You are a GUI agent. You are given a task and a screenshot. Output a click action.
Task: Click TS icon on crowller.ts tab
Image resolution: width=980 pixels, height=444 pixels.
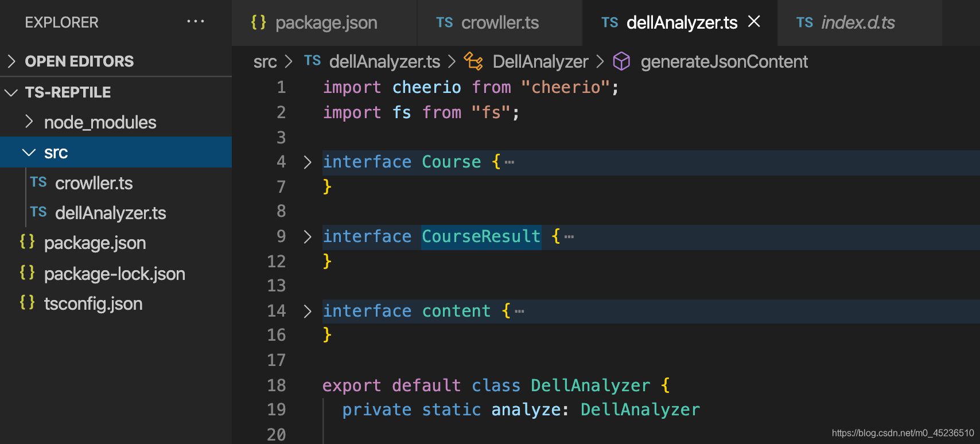pos(445,22)
